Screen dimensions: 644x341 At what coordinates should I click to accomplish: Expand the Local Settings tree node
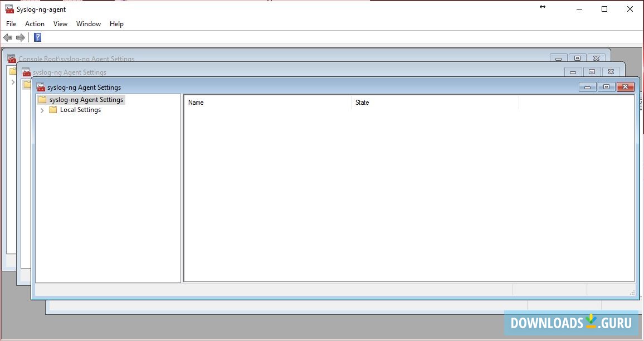tap(42, 110)
